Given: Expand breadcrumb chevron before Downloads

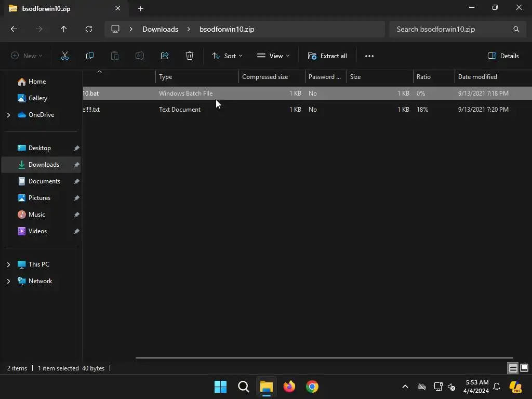Looking at the screenshot, I should [x=131, y=29].
